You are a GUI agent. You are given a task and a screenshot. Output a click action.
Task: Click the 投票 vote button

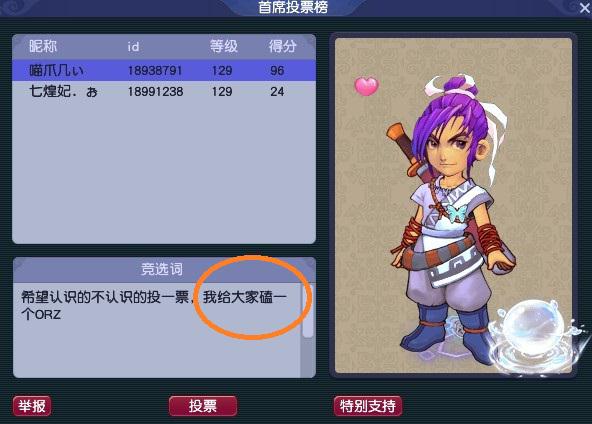tap(203, 406)
